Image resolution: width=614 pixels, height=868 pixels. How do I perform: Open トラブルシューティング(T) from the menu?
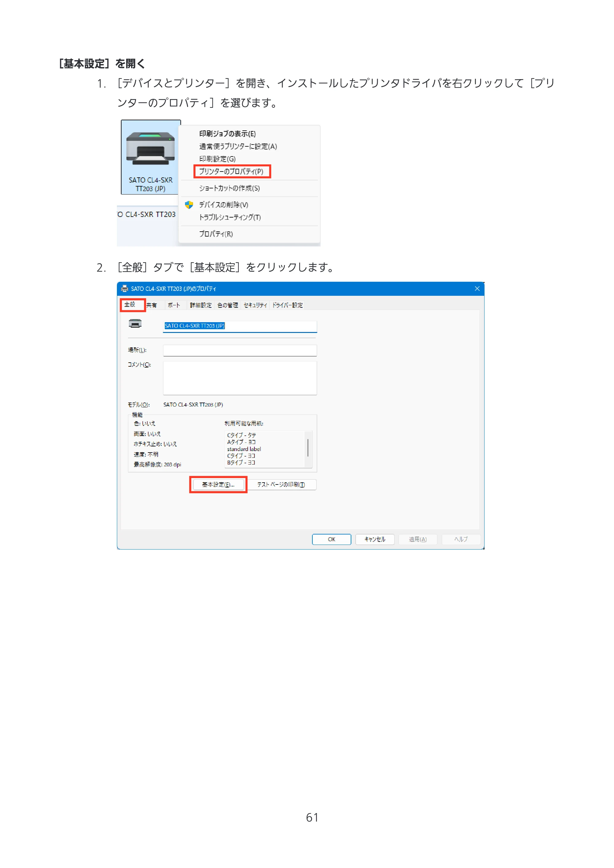230,217
